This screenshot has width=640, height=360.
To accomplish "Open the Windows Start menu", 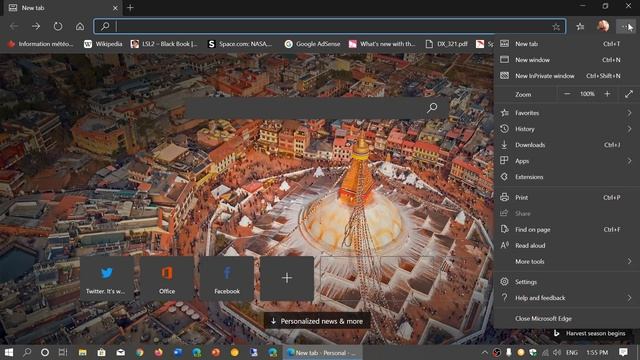I will pyautogui.click(x=9, y=352).
